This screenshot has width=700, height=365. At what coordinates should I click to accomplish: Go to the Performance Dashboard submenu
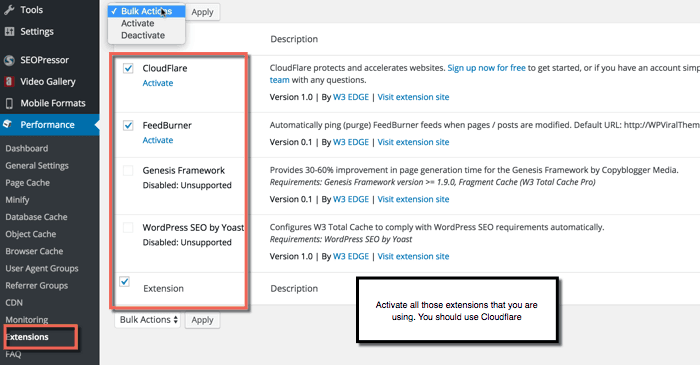tap(27, 149)
